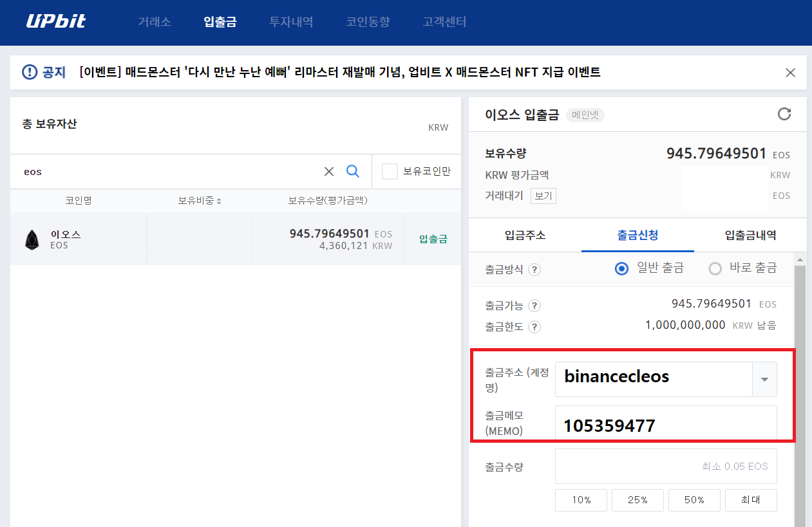Viewport: 812px width, 527px height.
Task: Click the 이오스 입출금 panel title
Action: click(x=522, y=115)
